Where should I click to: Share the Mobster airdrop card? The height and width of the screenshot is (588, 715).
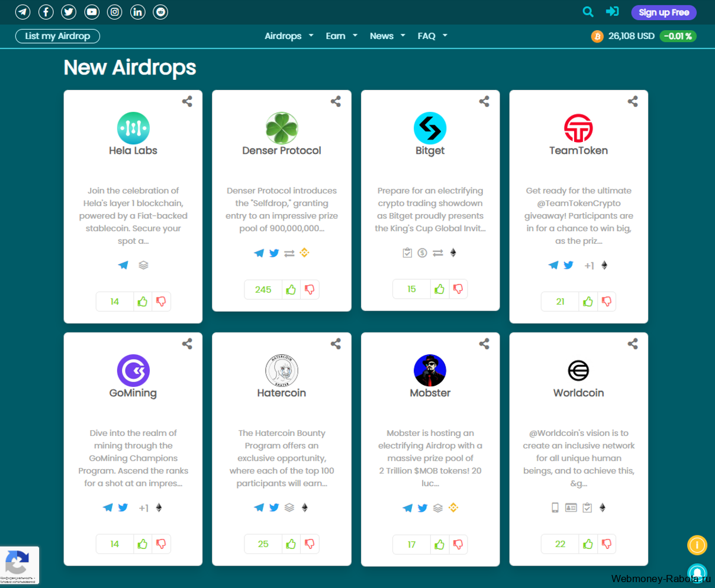[484, 344]
